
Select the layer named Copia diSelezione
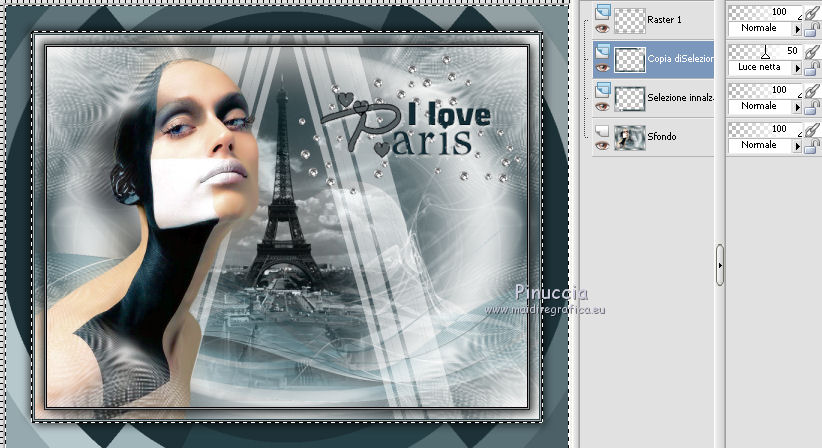680,59
